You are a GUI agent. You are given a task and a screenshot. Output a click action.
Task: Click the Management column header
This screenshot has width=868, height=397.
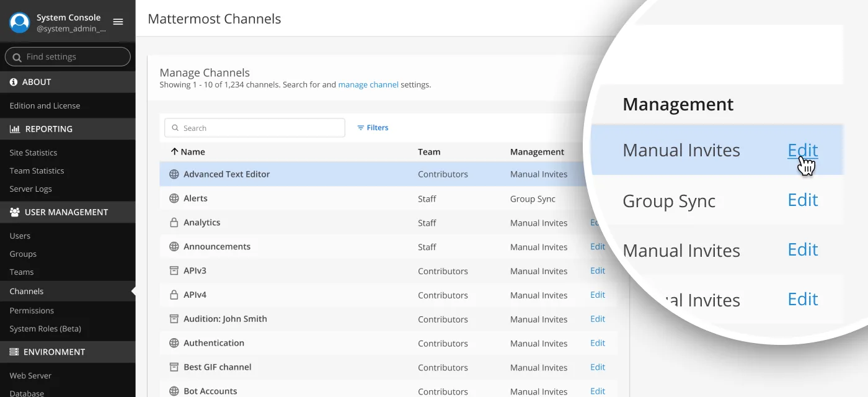[537, 151]
